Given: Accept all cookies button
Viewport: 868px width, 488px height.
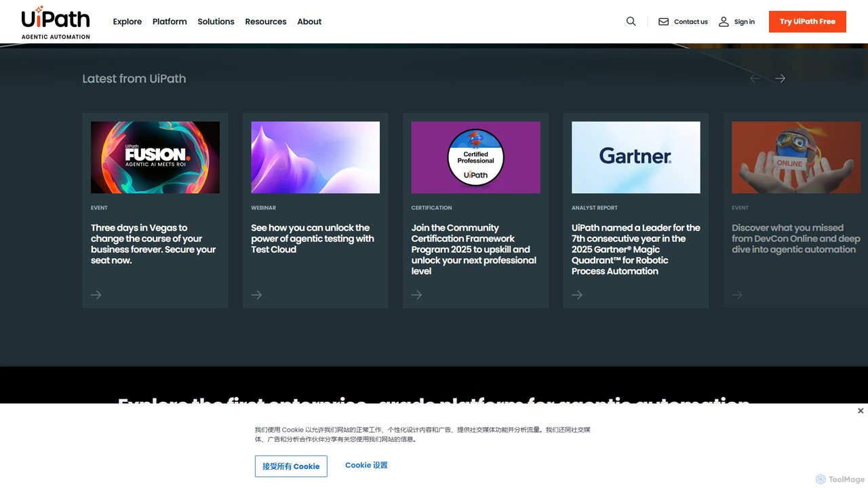Looking at the screenshot, I should coord(291,466).
